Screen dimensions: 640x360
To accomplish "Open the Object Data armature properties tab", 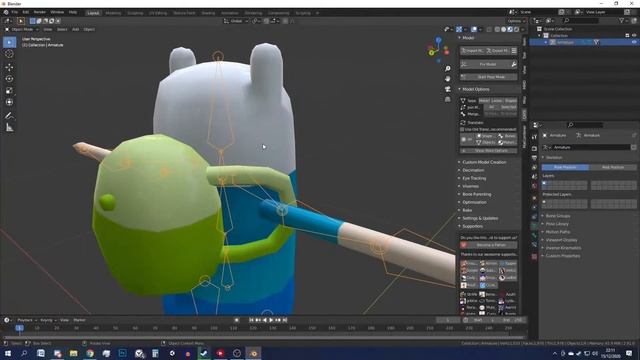I will pyautogui.click(x=534, y=226).
